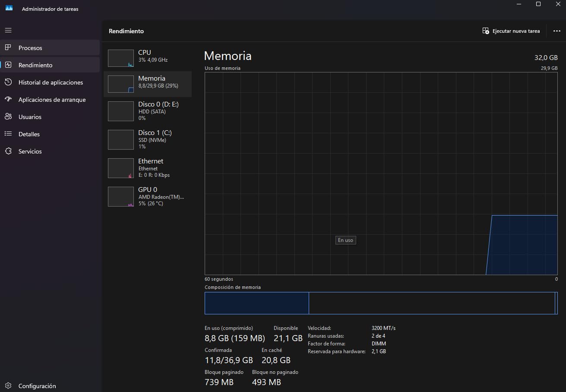Select the Disco 1 (C:) graph thumbnail
Viewport: 566px width, 392px height.
[x=121, y=140]
